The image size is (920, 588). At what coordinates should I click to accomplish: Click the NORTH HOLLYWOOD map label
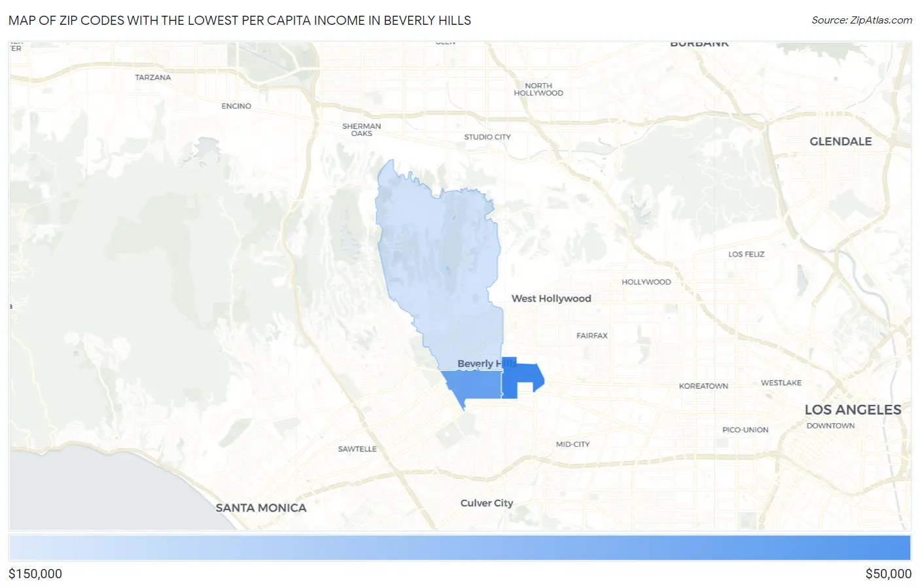pyautogui.click(x=538, y=90)
